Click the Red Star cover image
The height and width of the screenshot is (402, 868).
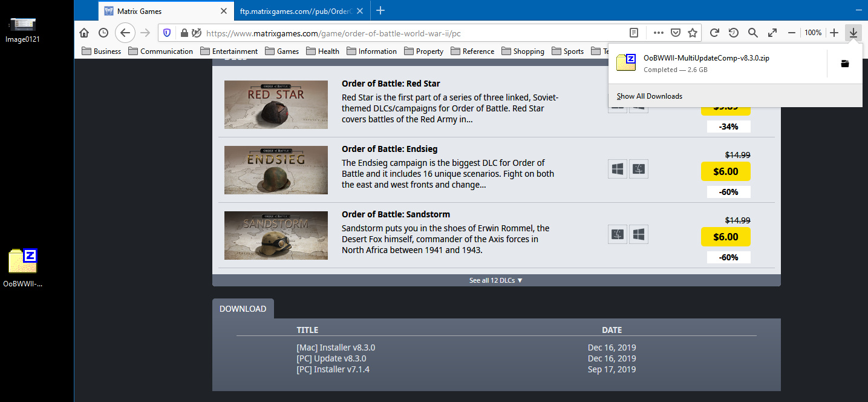pyautogui.click(x=276, y=104)
